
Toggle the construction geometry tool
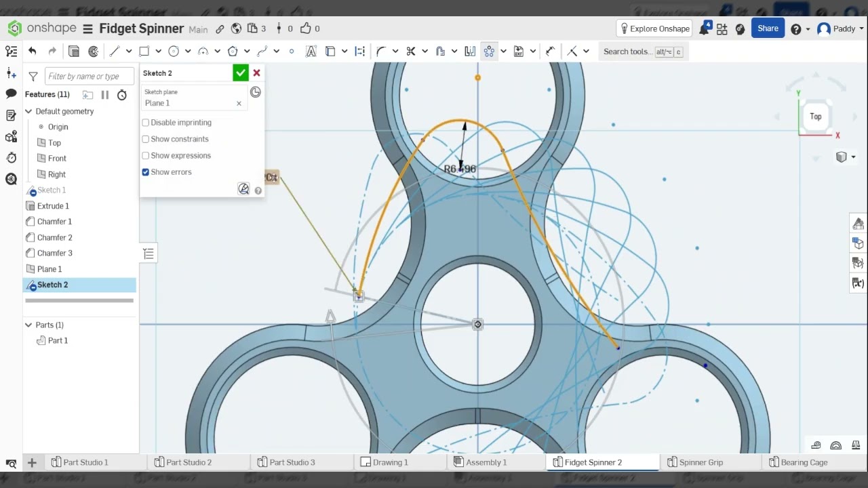360,52
